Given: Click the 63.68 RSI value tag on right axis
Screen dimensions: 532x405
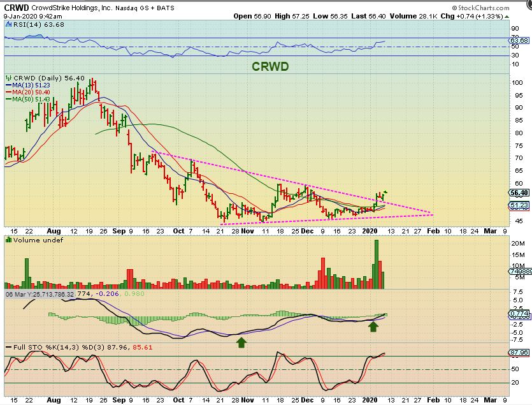Looking at the screenshot, I should click(x=519, y=40).
